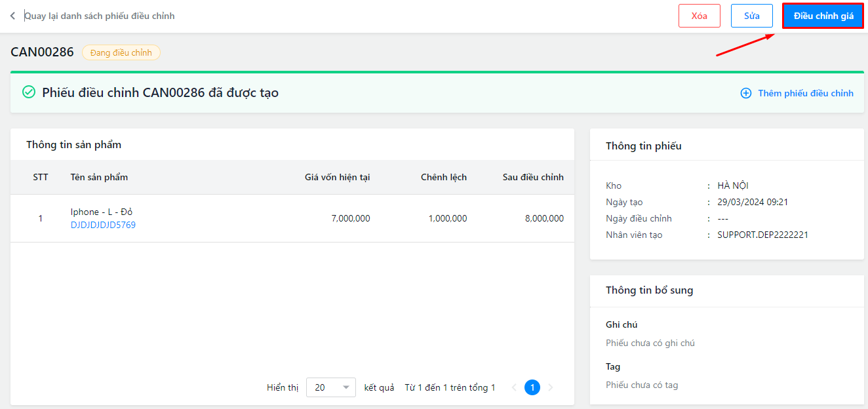
Task: Click the Chênh lệch column header
Action: pyautogui.click(x=444, y=177)
